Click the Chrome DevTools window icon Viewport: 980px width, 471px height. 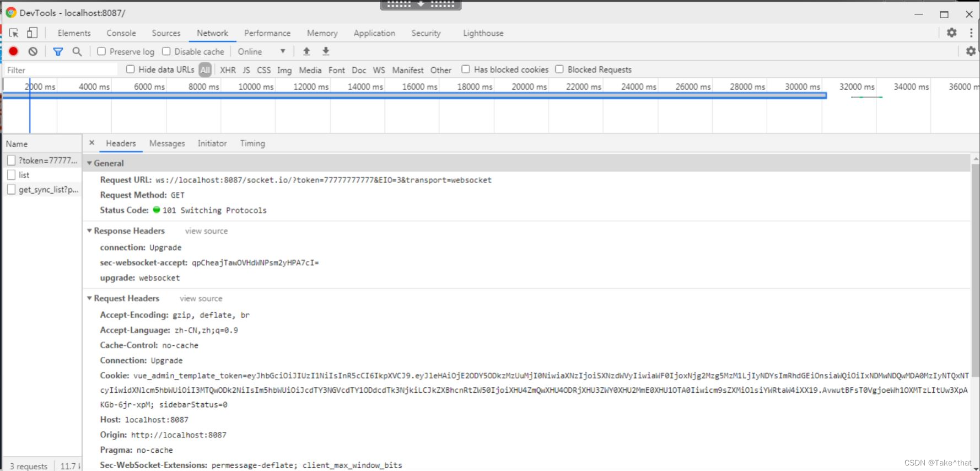click(x=11, y=12)
